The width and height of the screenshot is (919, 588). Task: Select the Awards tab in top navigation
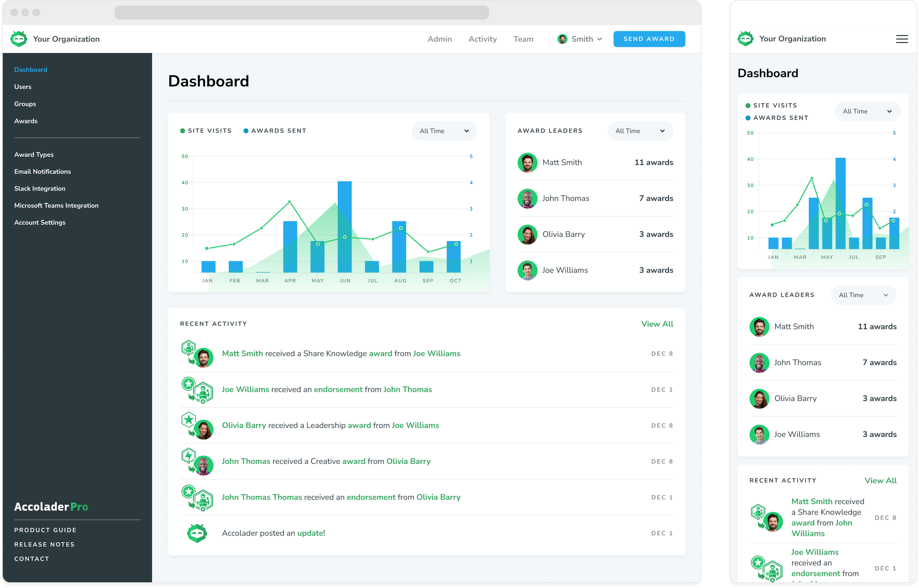(x=25, y=121)
